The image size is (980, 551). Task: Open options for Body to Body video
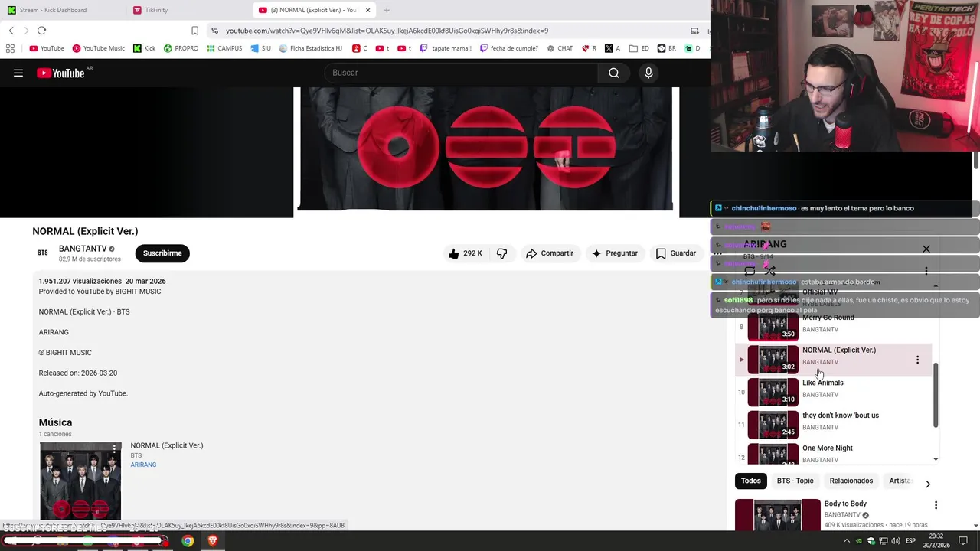coord(936,505)
